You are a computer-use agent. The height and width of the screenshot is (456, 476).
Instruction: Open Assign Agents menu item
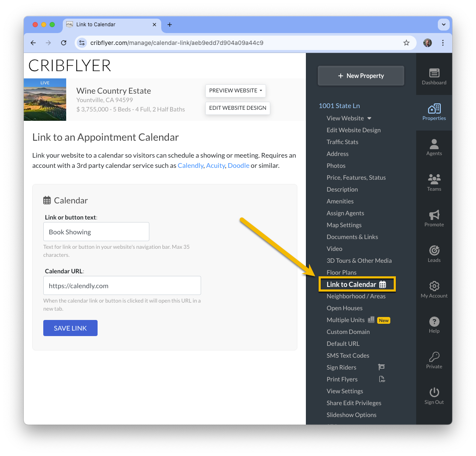pyautogui.click(x=345, y=213)
